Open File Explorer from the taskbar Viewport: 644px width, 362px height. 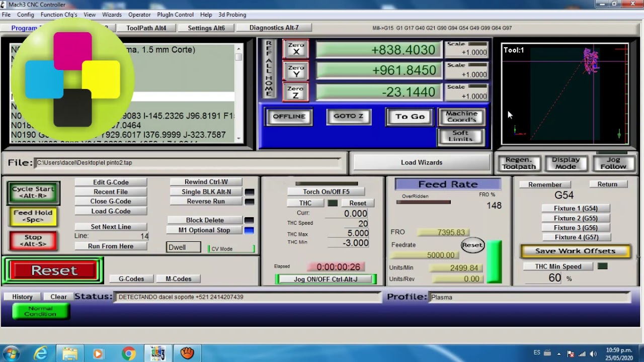70,353
